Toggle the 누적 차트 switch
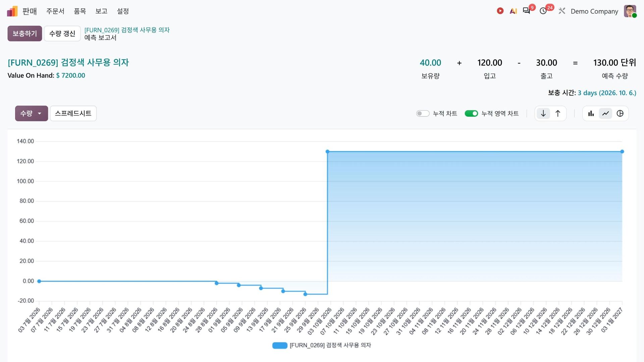The image size is (644, 362). pyautogui.click(x=423, y=114)
